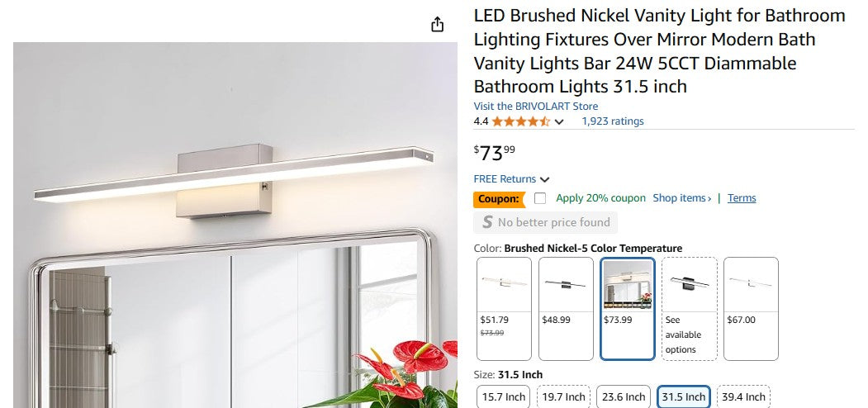Visit the BRIVOLART Store
The width and height of the screenshot is (868, 408).
tap(535, 107)
